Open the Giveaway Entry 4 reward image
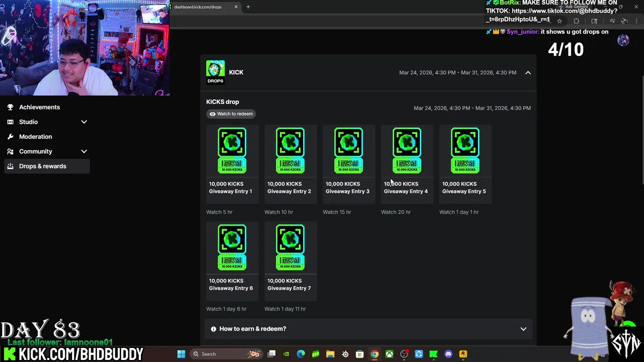Viewport: 644px width, 362px height. click(407, 150)
